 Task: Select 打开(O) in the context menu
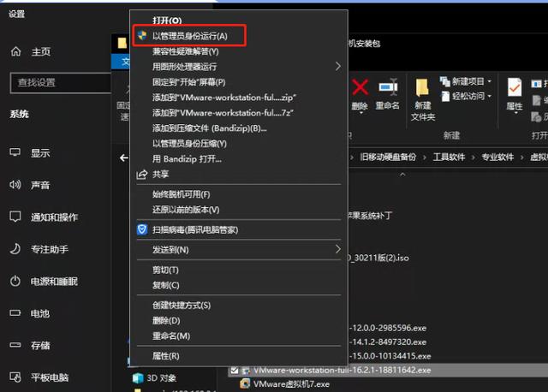tap(167, 21)
